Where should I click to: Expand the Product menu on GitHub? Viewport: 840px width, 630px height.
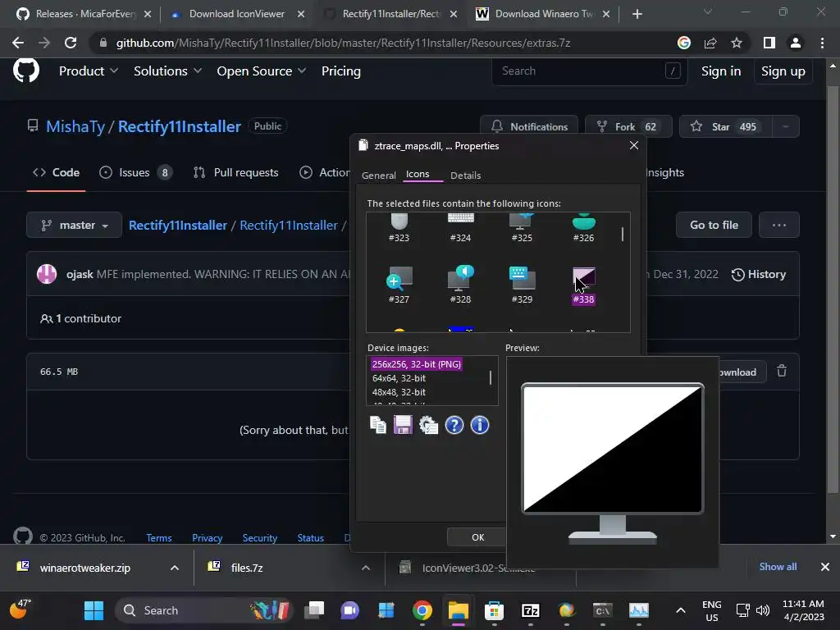pyautogui.click(x=89, y=71)
